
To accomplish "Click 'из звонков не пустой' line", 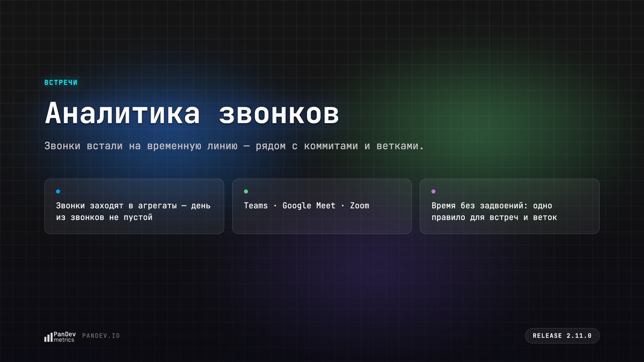I will (x=104, y=218).
